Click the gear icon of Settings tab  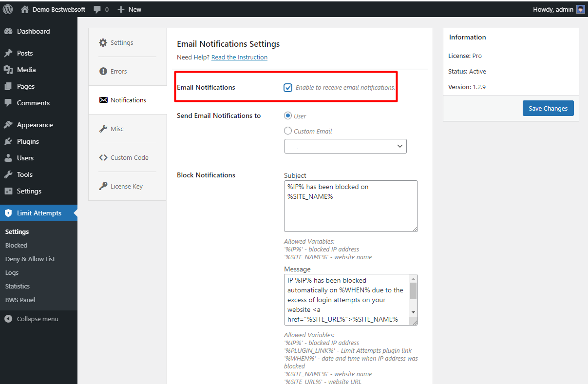pos(103,42)
